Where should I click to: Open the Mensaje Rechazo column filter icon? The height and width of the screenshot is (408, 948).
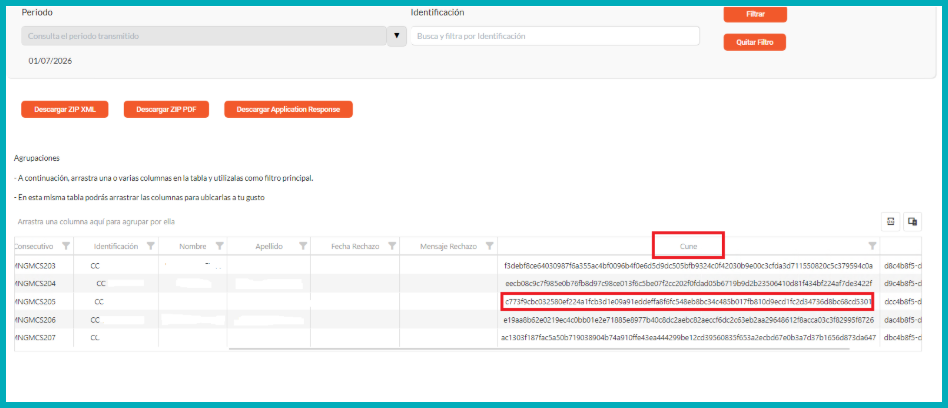click(x=489, y=246)
